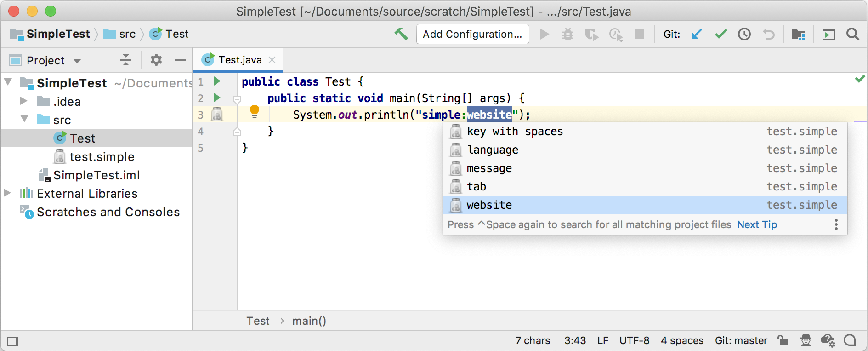Click the Git Commit checkmark icon
This screenshot has height=351, width=868.
tap(721, 34)
